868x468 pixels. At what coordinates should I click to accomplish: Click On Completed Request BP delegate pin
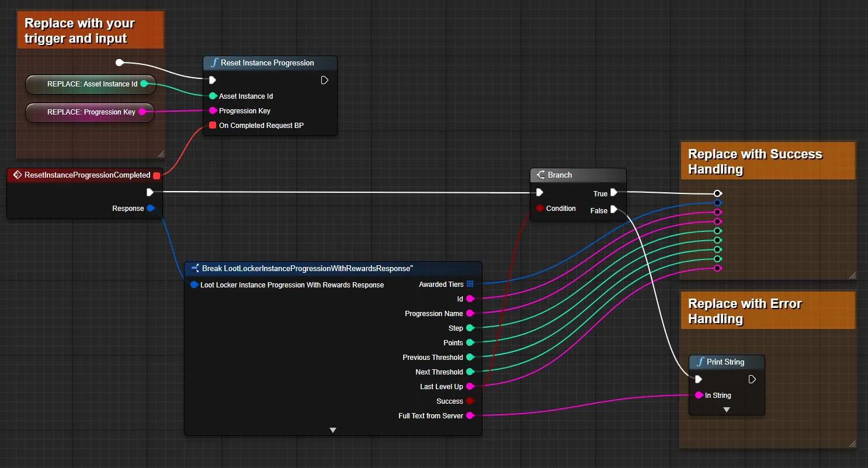coord(213,125)
